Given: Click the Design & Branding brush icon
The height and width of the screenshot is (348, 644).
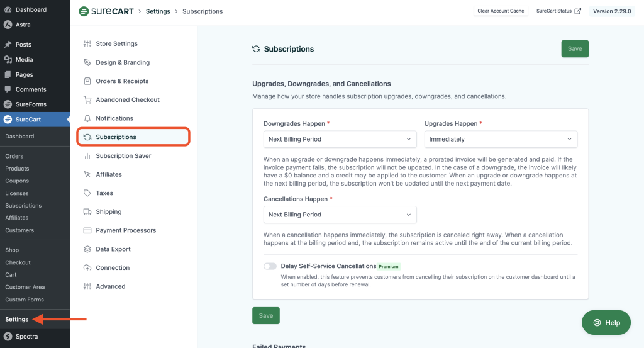Looking at the screenshot, I should tap(87, 62).
